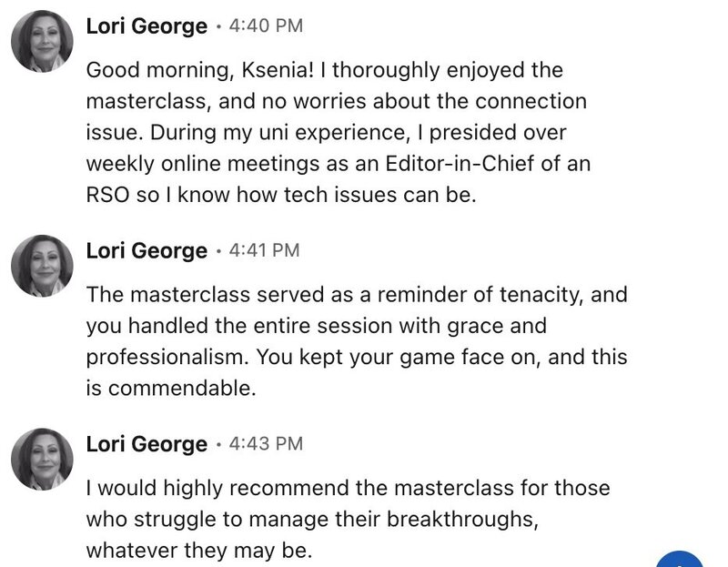Select the 'I would highly recommend' message
The height and width of the screenshot is (567, 728).
348,519
